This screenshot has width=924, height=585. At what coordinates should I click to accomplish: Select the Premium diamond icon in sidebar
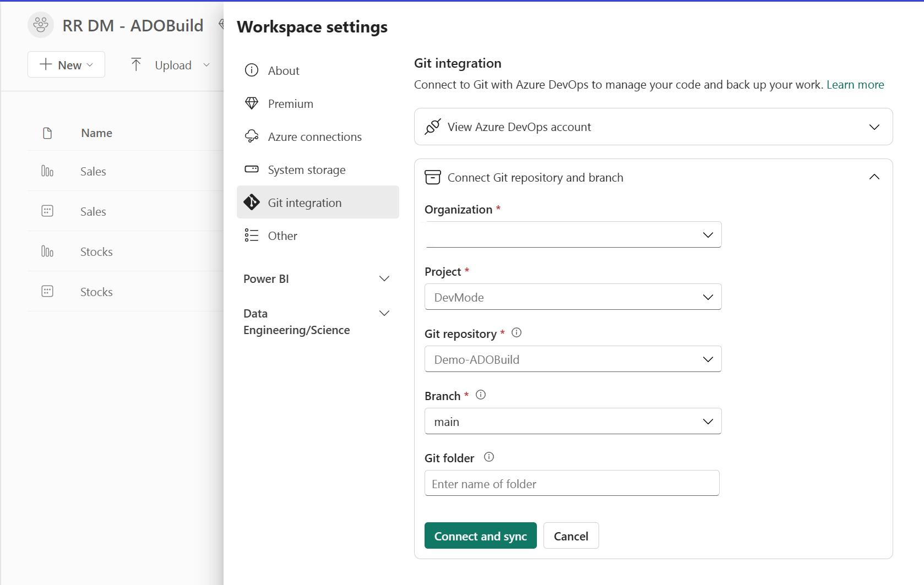tap(252, 103)
